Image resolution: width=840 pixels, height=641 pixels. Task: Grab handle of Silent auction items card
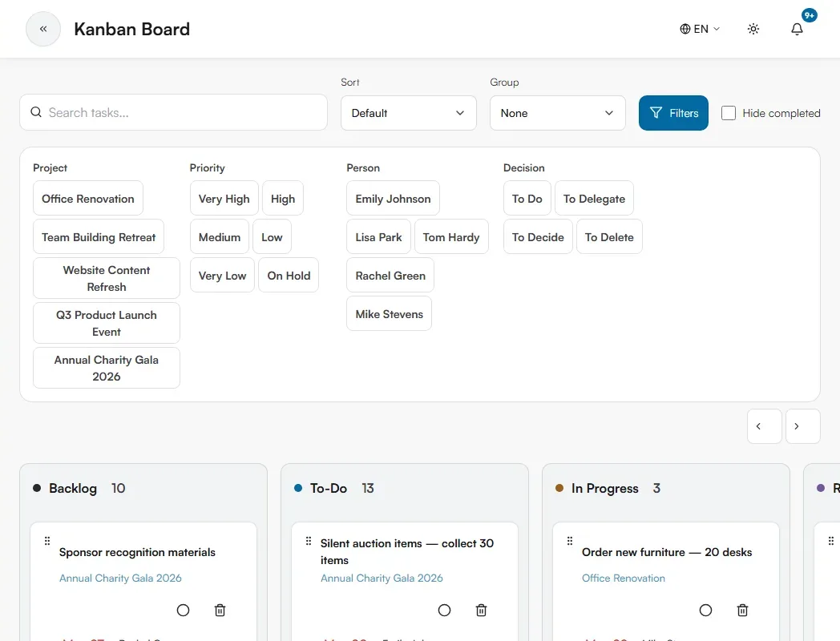click(x=309, y=541)
